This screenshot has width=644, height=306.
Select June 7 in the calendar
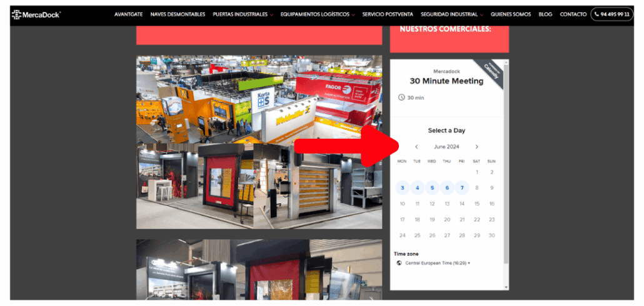(462, 187)
